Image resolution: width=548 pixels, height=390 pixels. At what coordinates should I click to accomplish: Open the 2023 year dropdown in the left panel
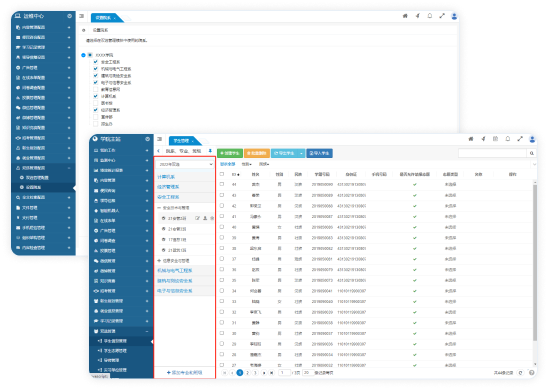(185, 164)
